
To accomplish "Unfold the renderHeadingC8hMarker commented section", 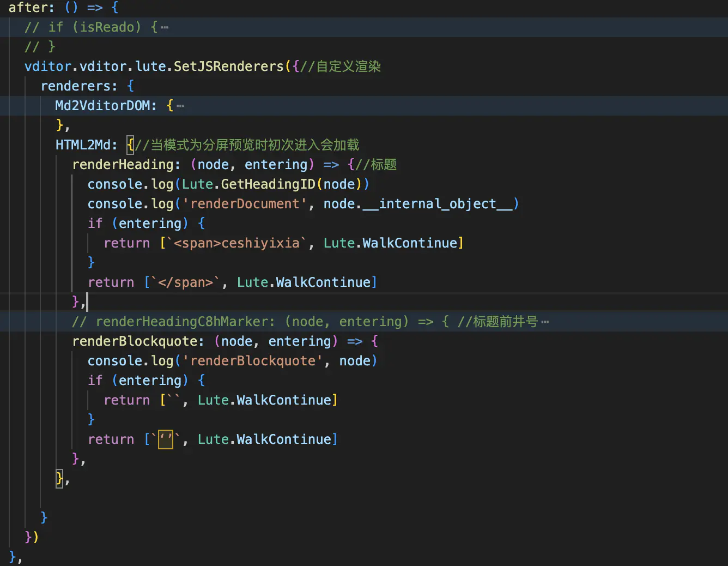I will tap(545, 322).
